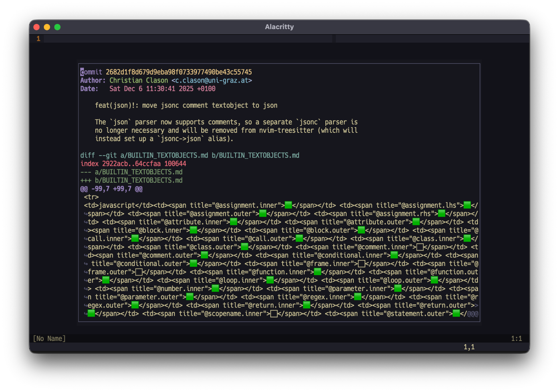Select the green square after @class.outer
This screenshot has height=392, width=559.
(x=244, y=247)
